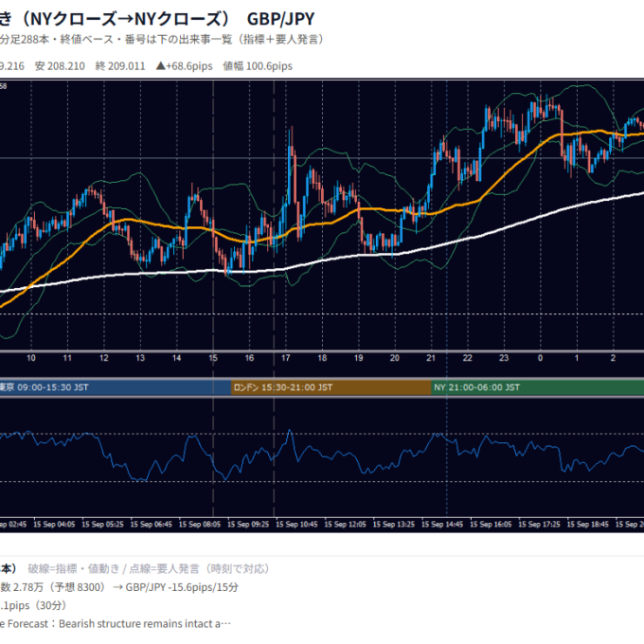Click hour label 16 on the price chart axis
644x644 pixels.
(249, 358)
